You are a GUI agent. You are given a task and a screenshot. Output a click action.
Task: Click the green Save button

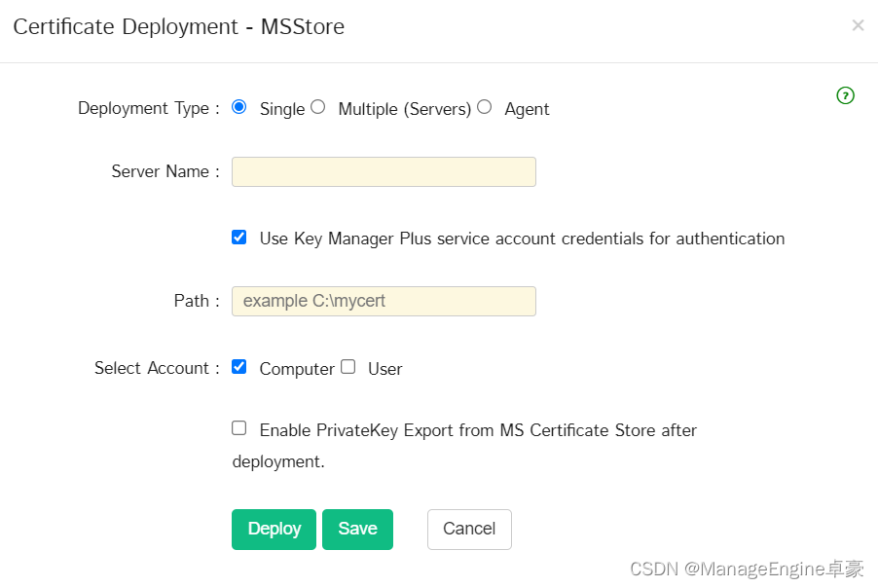coord(358,530)
